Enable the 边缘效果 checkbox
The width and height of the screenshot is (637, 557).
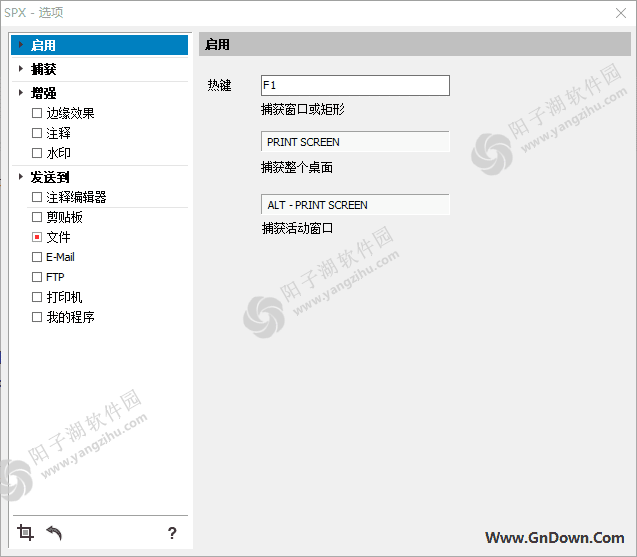37,113
